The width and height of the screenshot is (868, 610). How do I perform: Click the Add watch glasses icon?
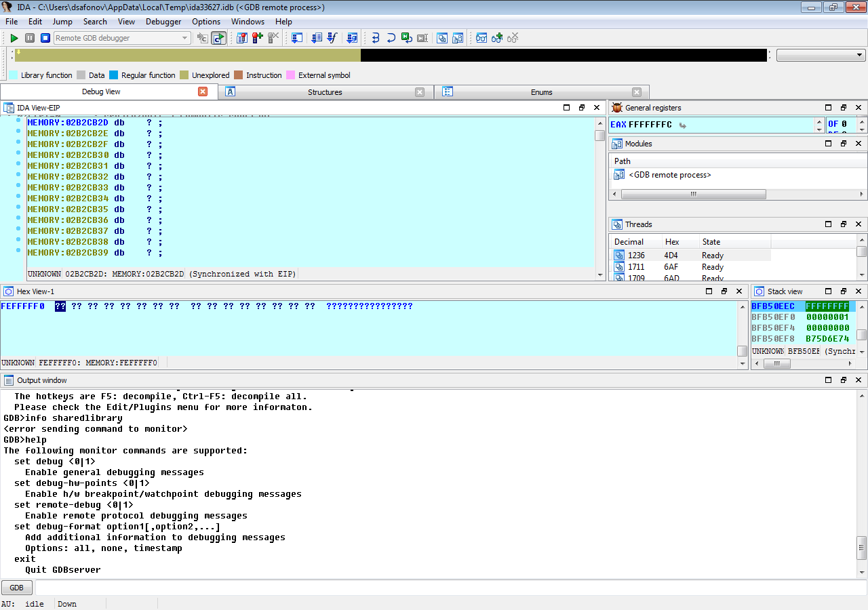point(496,38)
